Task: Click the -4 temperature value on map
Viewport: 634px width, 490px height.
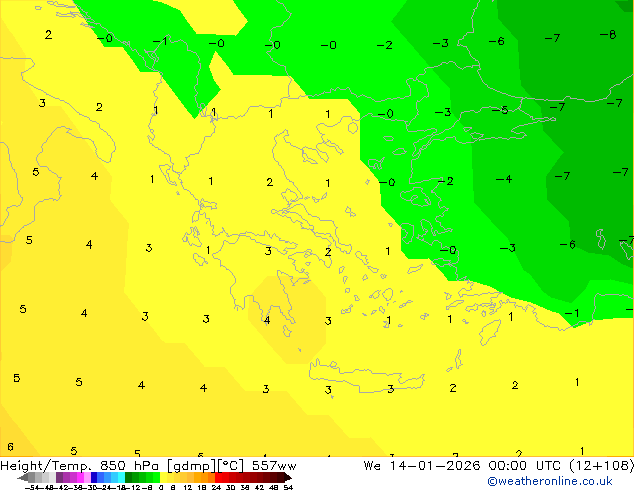Action: (x=504, y=179)
